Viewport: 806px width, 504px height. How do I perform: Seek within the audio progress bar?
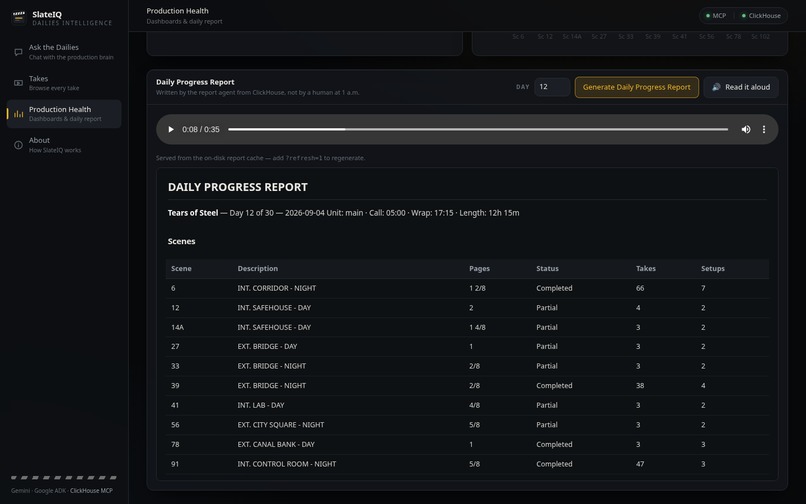pos(478,129)
